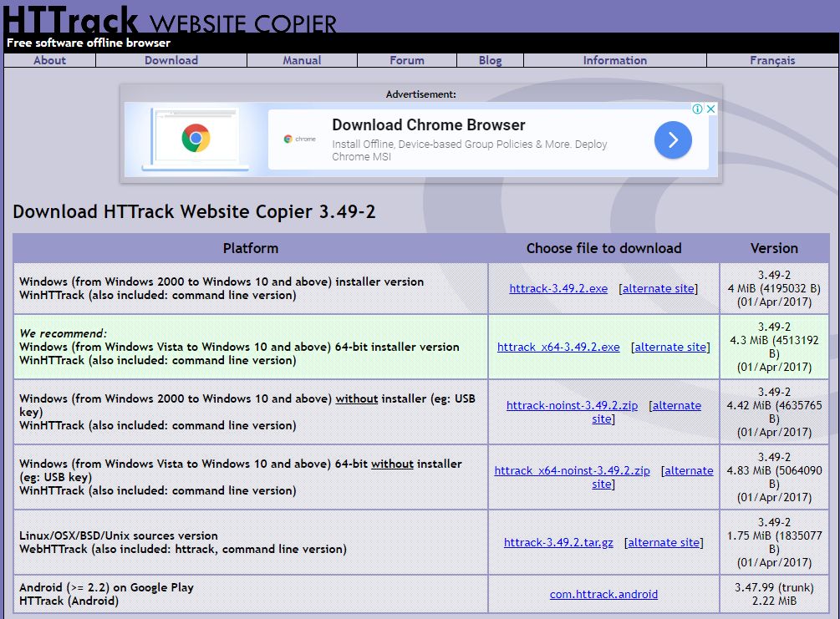Viewport: 840px width, 619px height.
Task: Download httrack-noinst-3.49.2.zip
Action: pyautogui.click(x=573, y=405)
